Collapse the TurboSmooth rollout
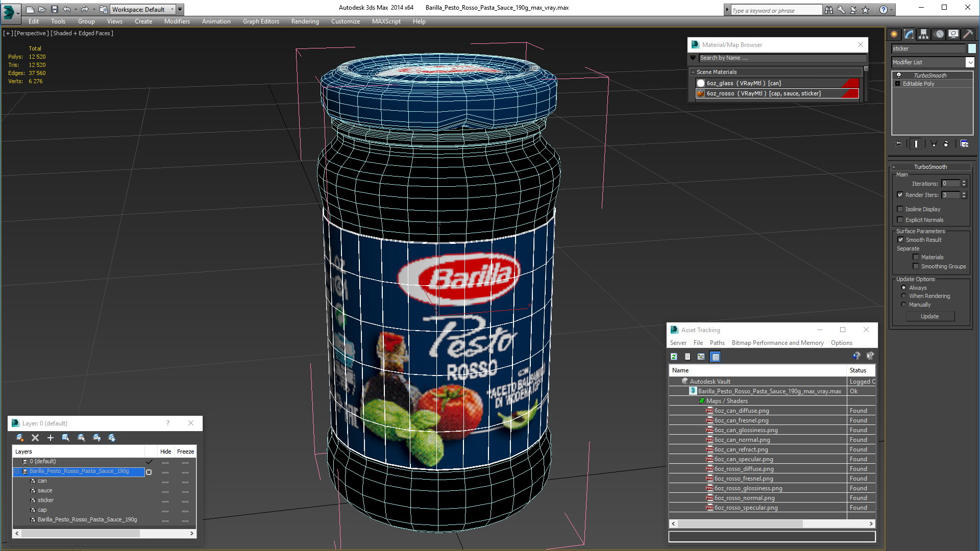Screen dimensions: 980x551 click(894, 167)
